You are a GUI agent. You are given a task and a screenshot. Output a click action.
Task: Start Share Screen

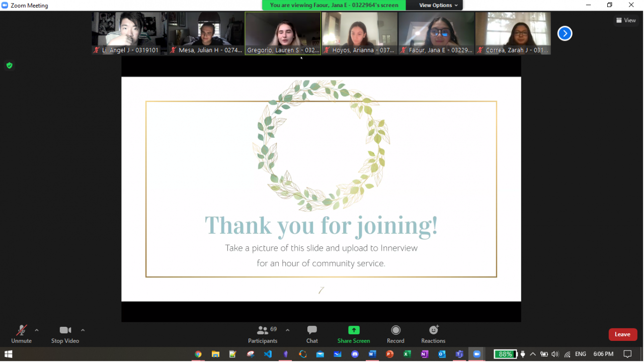coord(354,334)
